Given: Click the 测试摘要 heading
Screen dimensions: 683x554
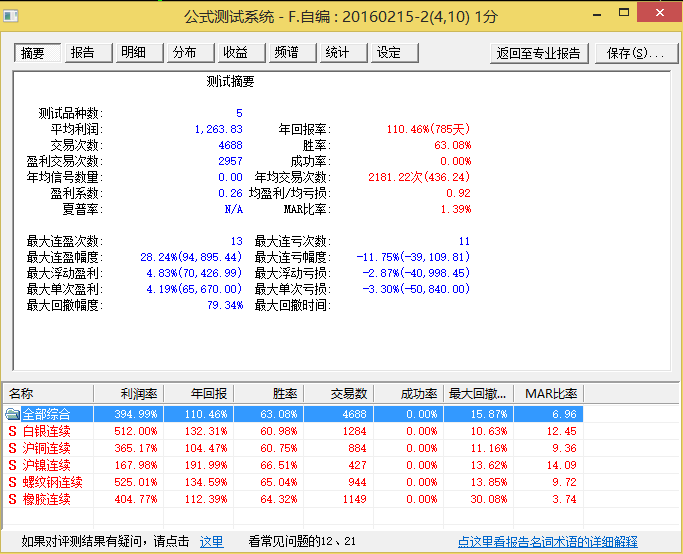Looking at the screenshot, I should [230, 81].
